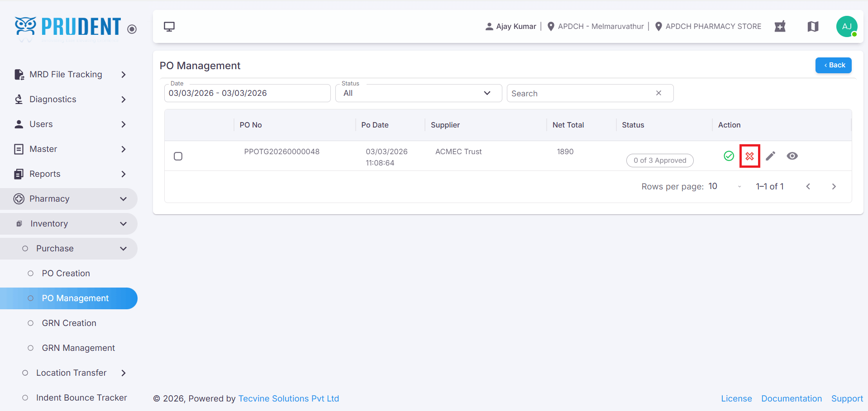Reject PO with red cross icon
This screenshot has width=868, height=411.
click(x=750, y=156)
